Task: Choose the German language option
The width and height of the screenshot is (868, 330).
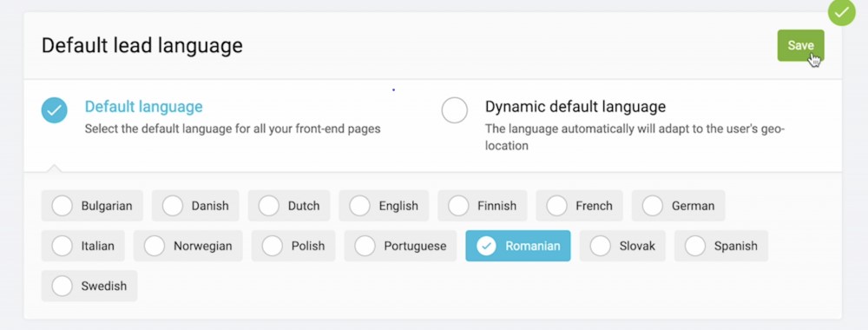Action: [x=678, y=206]
